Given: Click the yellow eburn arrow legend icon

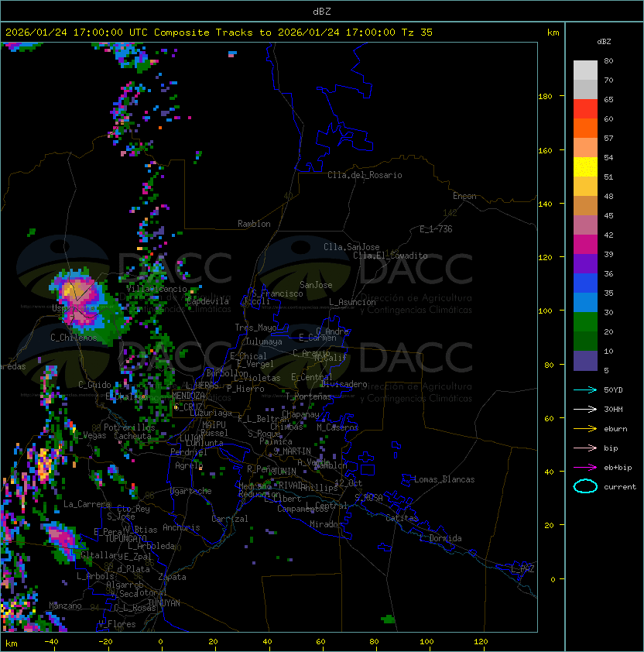Looking at the screenshot, I should coord(585,429).
